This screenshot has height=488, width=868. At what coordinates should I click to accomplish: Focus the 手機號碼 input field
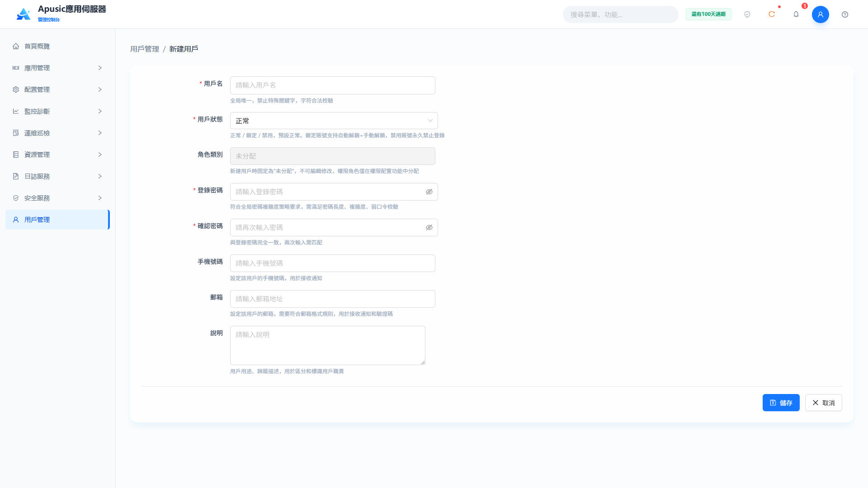point(333,263)
